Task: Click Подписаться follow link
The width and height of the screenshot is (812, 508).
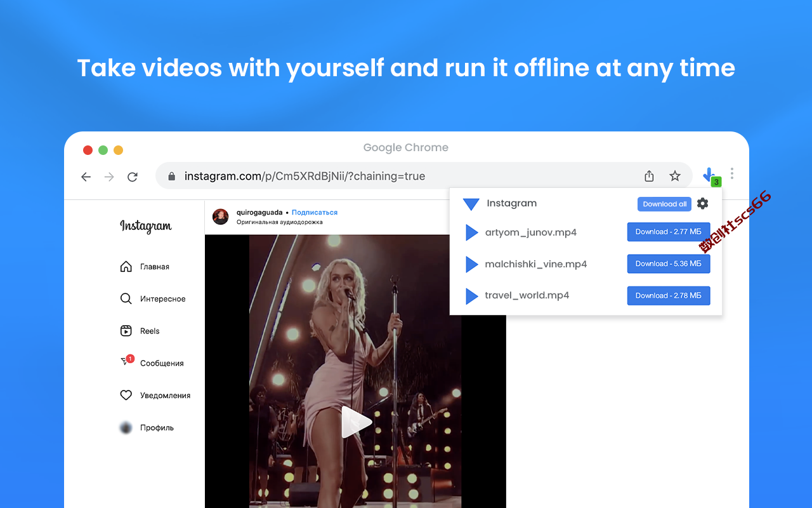Action: click(x=315, y=212)
